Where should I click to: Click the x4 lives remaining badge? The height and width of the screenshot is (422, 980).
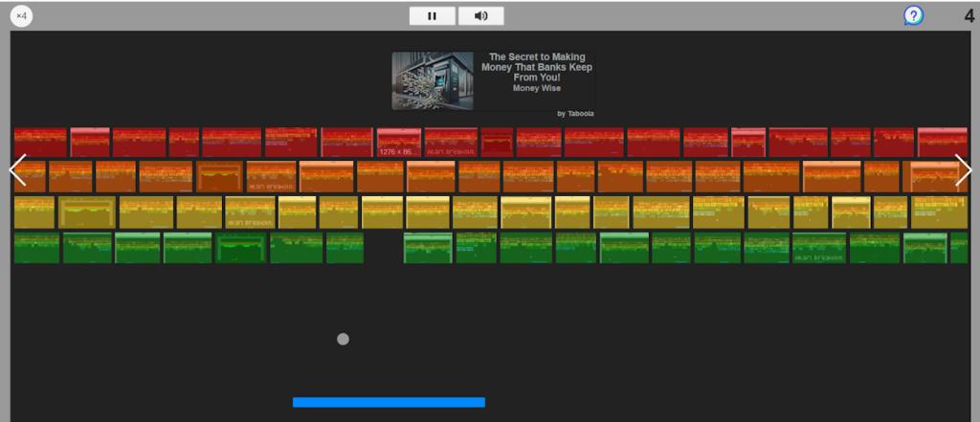(21, 15)
